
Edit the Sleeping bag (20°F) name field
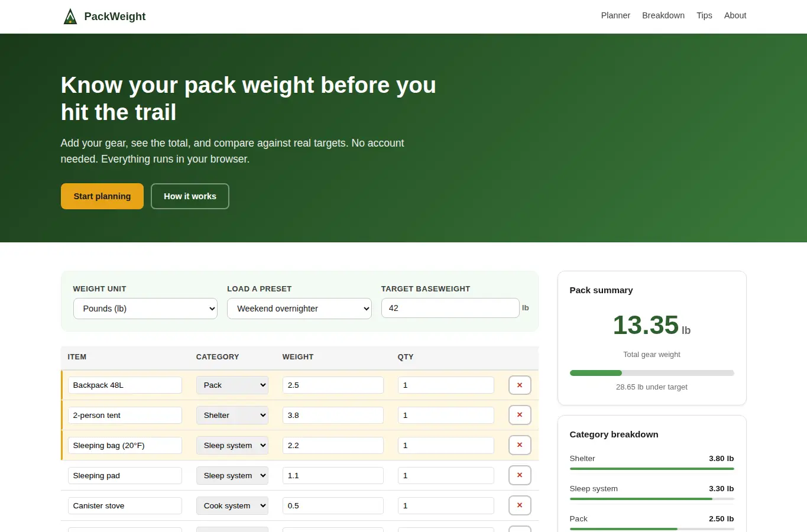125,446
